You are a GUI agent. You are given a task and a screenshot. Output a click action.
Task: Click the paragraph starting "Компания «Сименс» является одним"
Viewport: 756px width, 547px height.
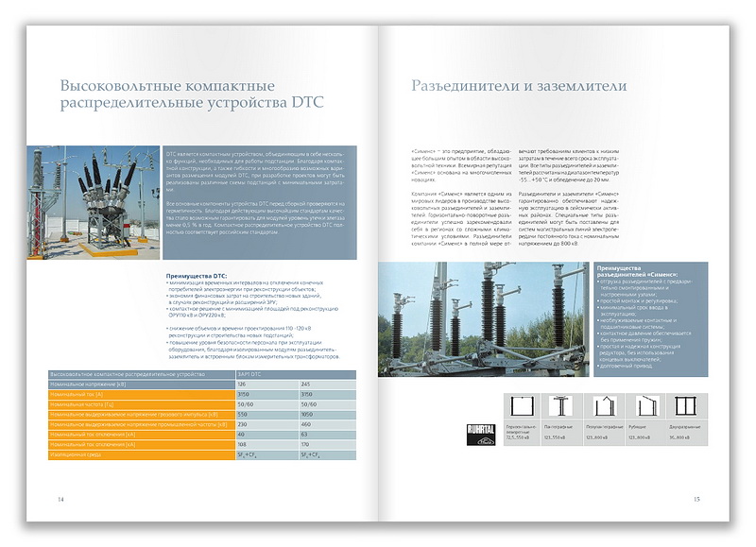click(461, 219)
